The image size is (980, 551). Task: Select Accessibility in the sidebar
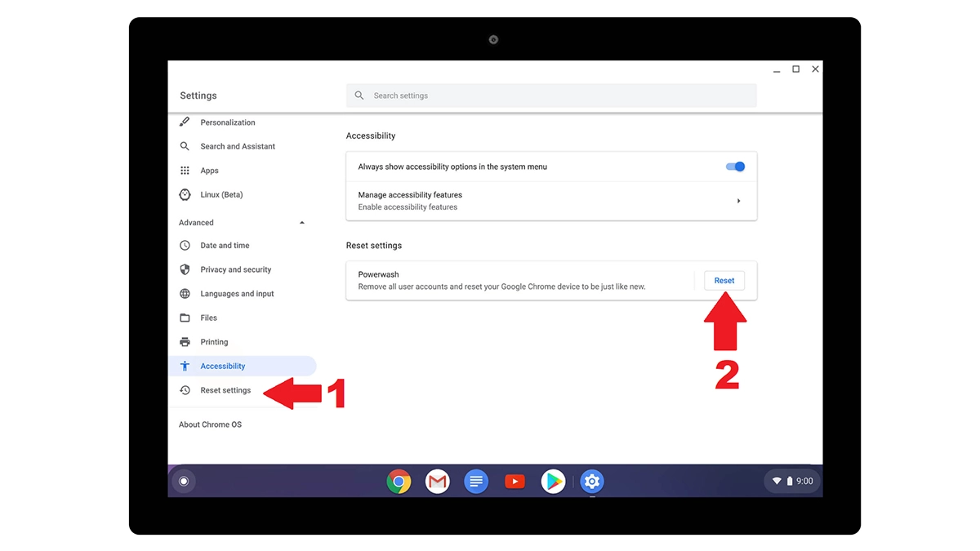[x=242, y=367]
